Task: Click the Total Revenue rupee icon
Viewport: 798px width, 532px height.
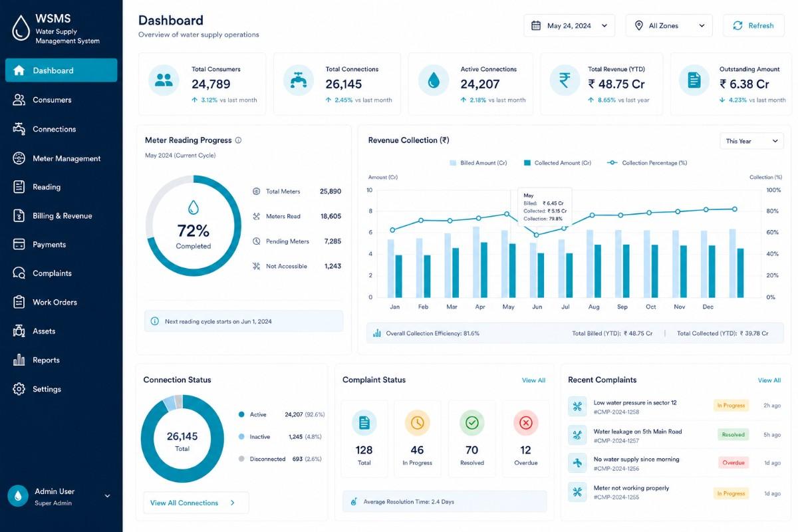Action: [565, 80]
